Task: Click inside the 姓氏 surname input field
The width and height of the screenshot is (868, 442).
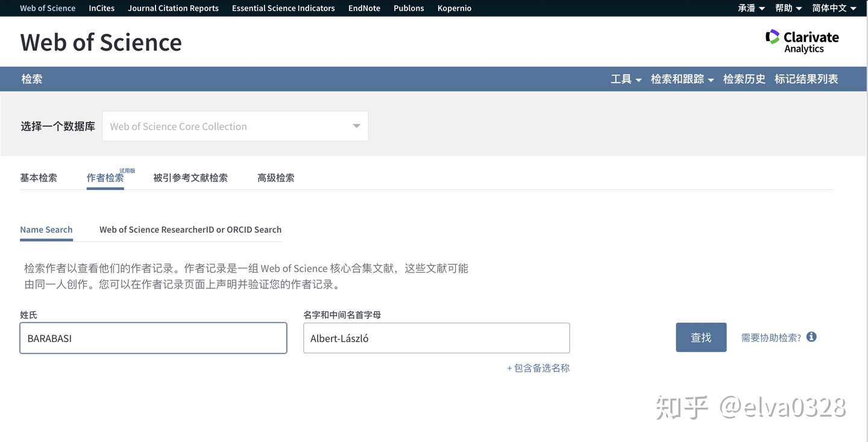Action: (153, 338)
